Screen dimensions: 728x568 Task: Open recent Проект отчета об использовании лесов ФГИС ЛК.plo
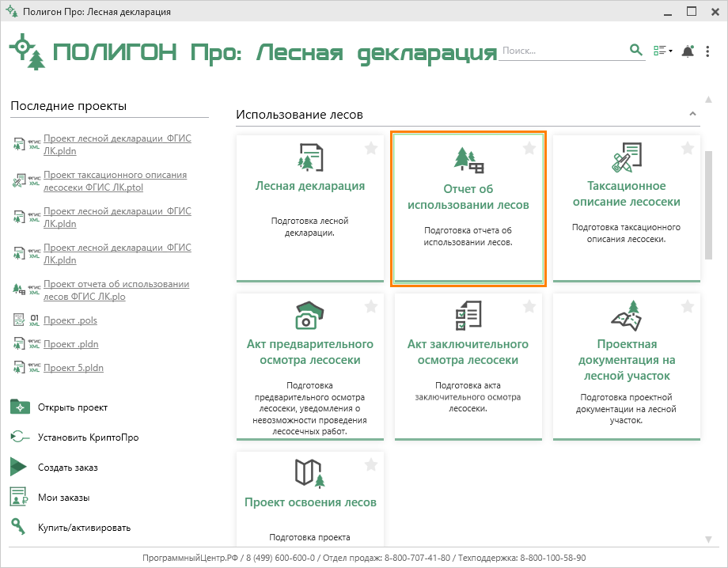click(x=116, y=290)
